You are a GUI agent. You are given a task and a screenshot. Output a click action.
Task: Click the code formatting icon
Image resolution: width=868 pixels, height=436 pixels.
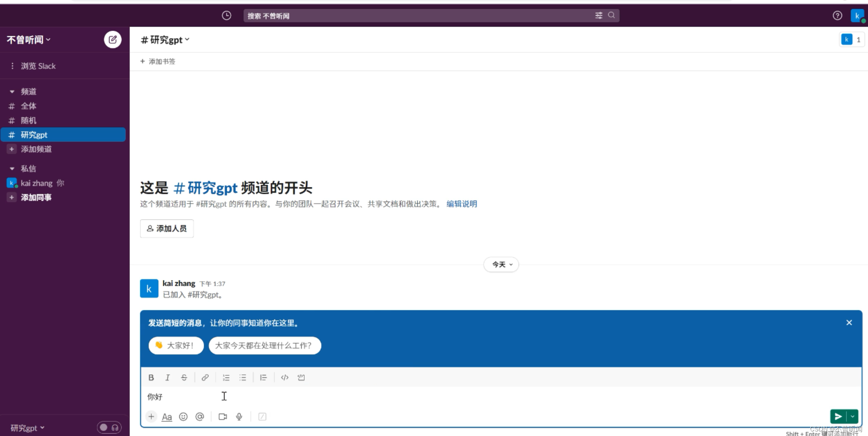click(x=284, y=377)
